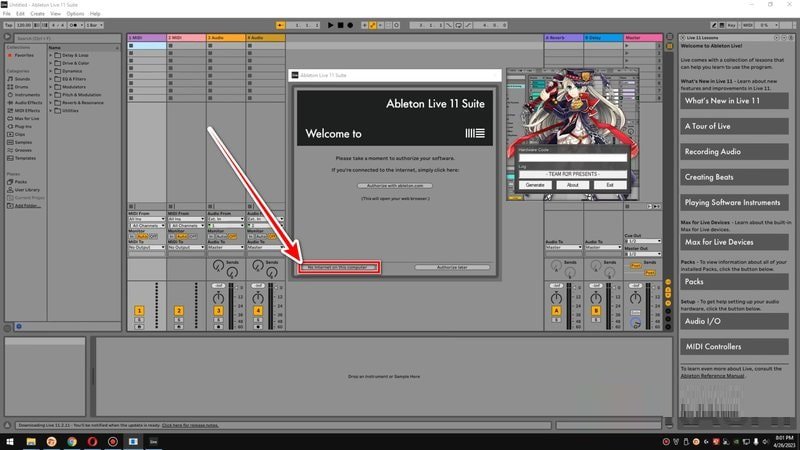Expand the Modulators folder
800x450 pixels.
51,87
